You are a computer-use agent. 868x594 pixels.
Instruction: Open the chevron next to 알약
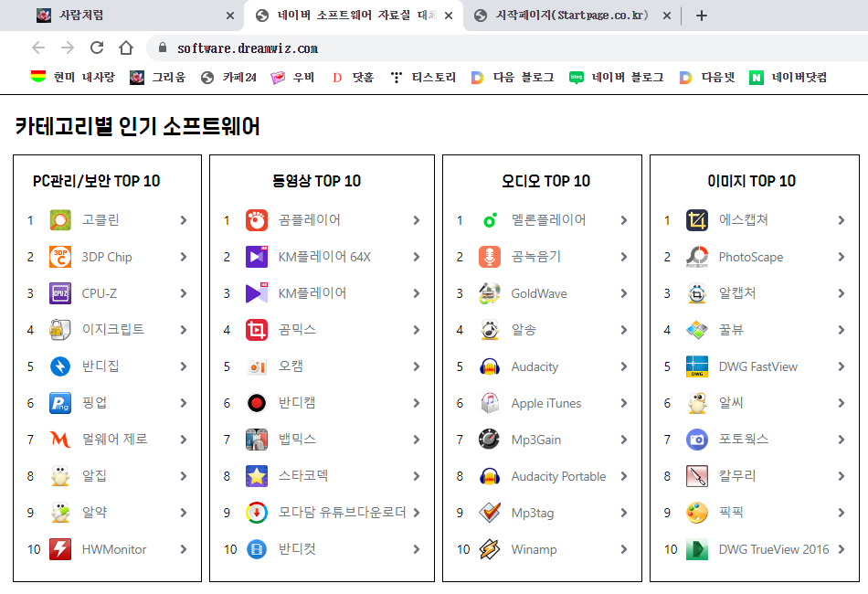pos(184,513)
